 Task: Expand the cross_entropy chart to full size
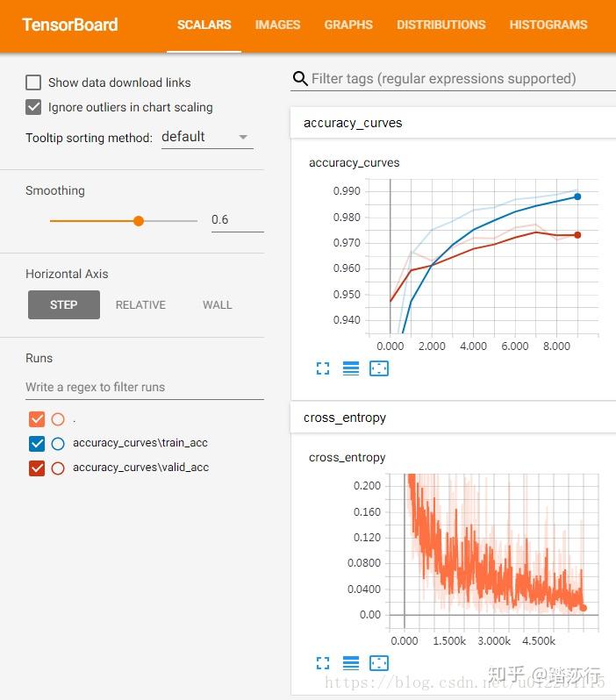(x=323, y=663)
